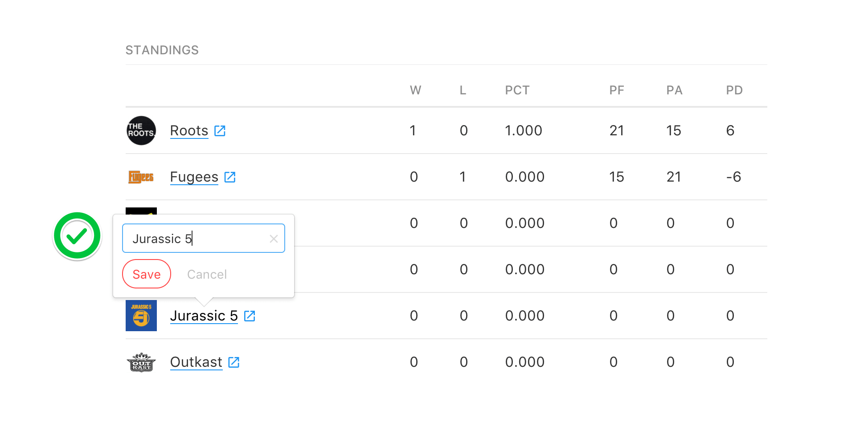Viewport: 868px width, 422px height.
Task: Cancel the team name edit
Action: pos(207,275)
